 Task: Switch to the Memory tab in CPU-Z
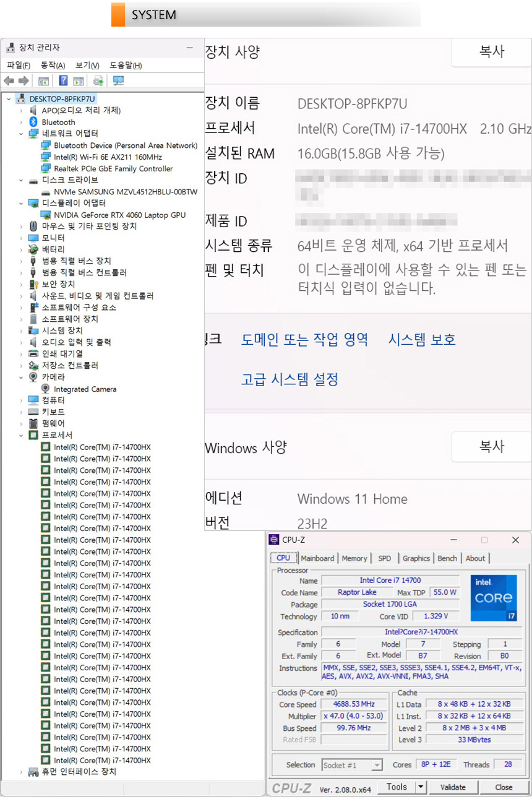click(x=354, y=558)
